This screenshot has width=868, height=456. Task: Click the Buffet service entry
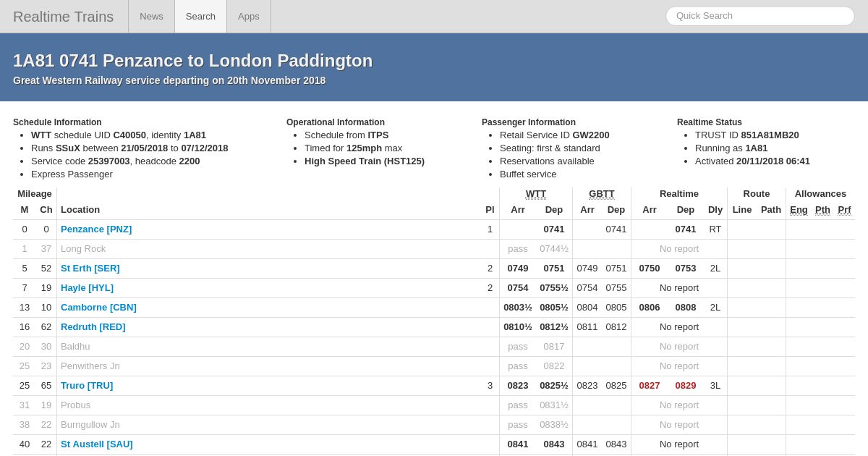[x=528, y=174]
